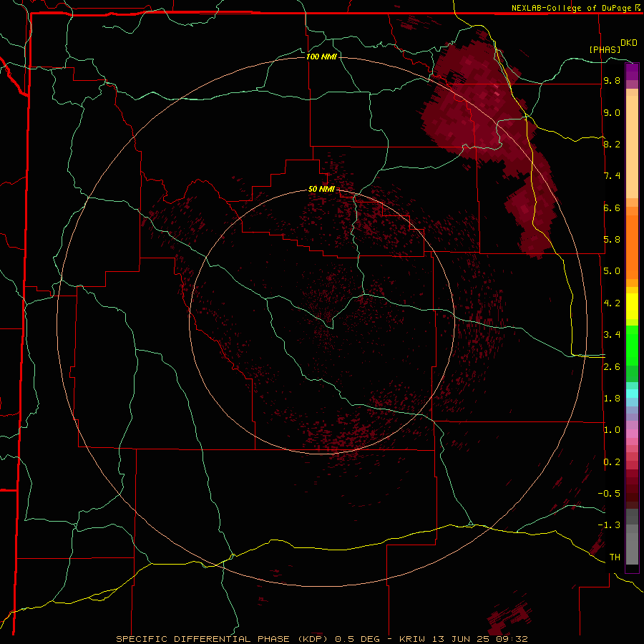Screen dimensions: 644x644
Task: Click the KRIW station identifier in caption
Action: click(414, 639)
